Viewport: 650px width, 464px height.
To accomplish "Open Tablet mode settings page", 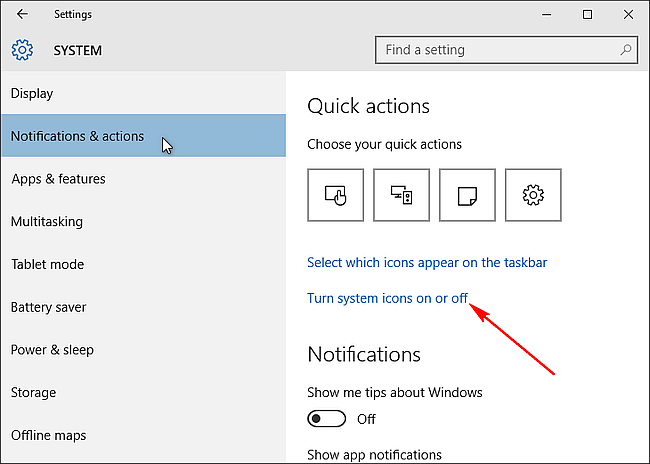I will (x=143, y=264).
